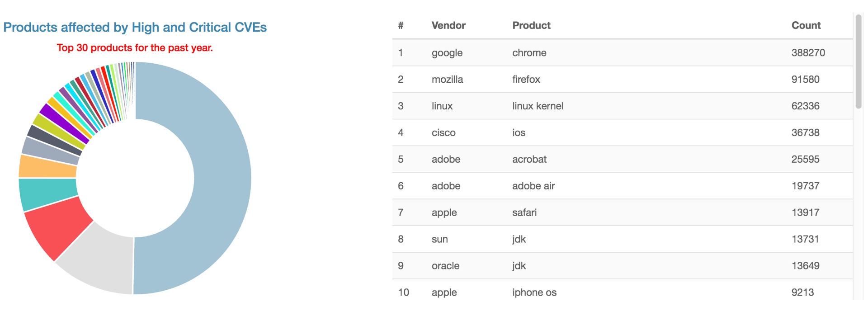This screenshot has width=868, height=316.
Task: Click the Product column header
Action: tap(531, 25)
